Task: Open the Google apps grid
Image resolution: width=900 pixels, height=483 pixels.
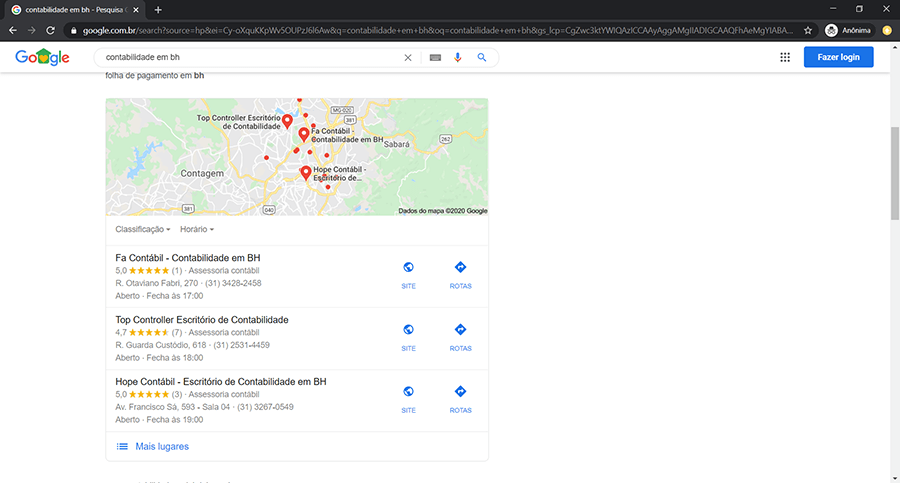Action: coord(785,57)
